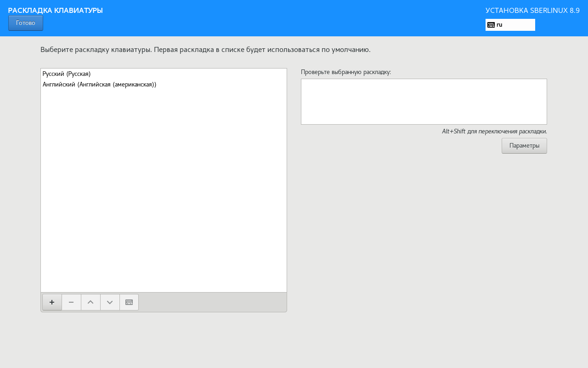Select Английский (Английская (американская)) layout
This screenshot has height=368, width=588.
pyautogui.click(x=100, y=85)
